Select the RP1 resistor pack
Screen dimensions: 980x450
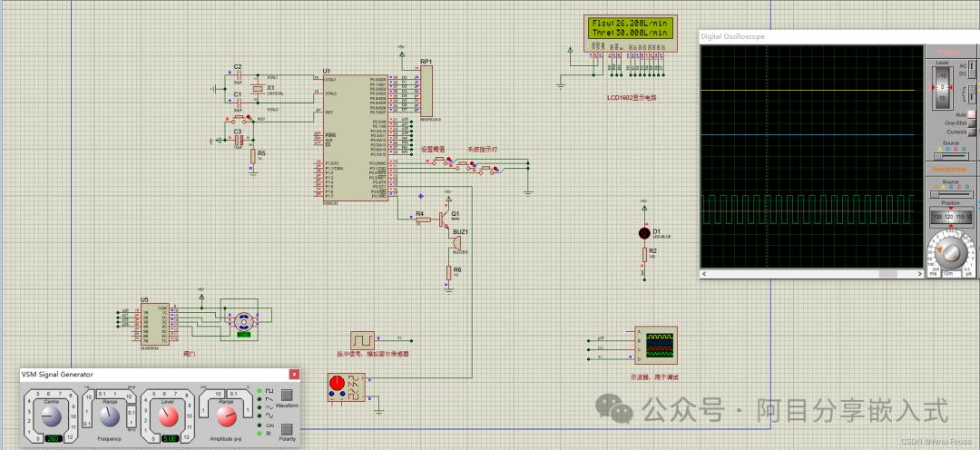pos(426,92)
